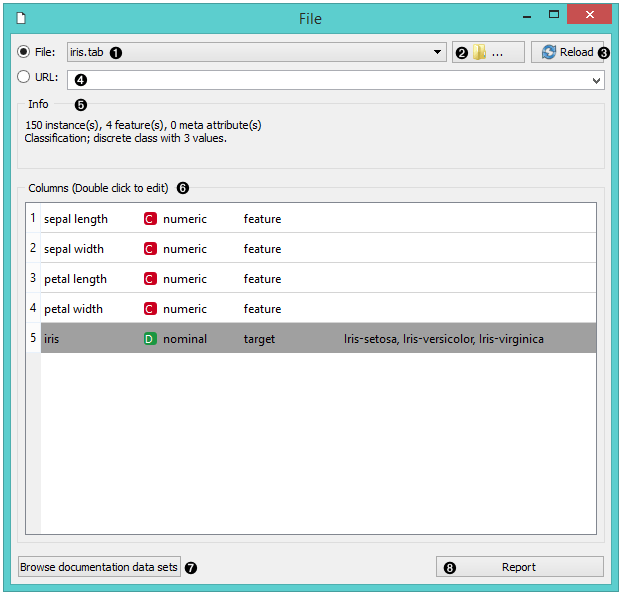Click the iris values list cell
622x595 pixels.
pos(443,339)
